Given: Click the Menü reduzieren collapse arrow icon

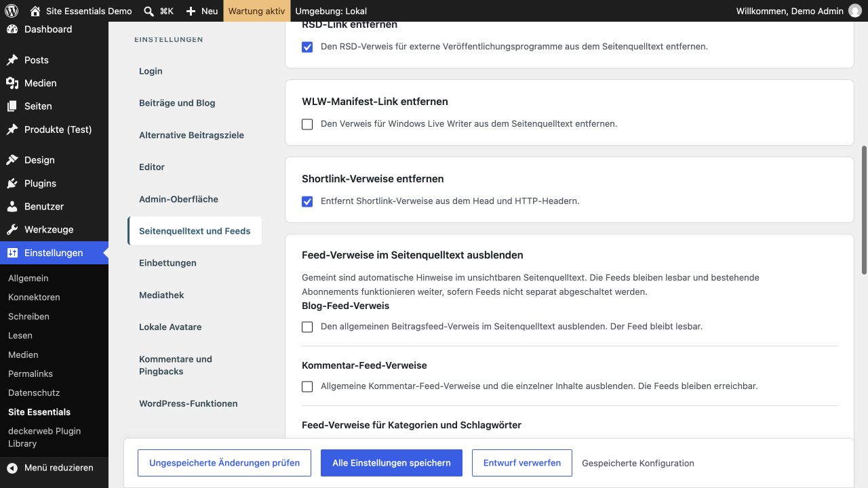Looking at the screenshot, I should (x=12, y=468).
